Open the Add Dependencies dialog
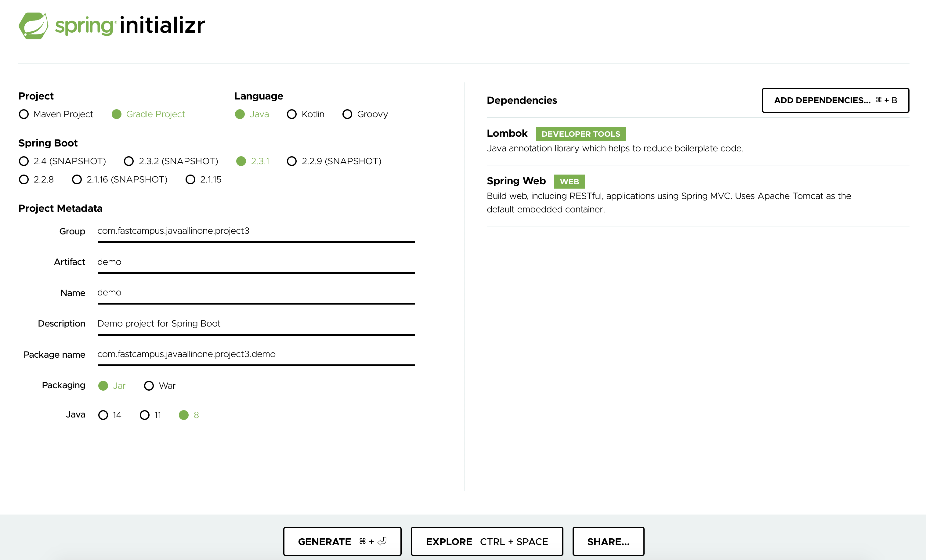 tap(835, 100)
